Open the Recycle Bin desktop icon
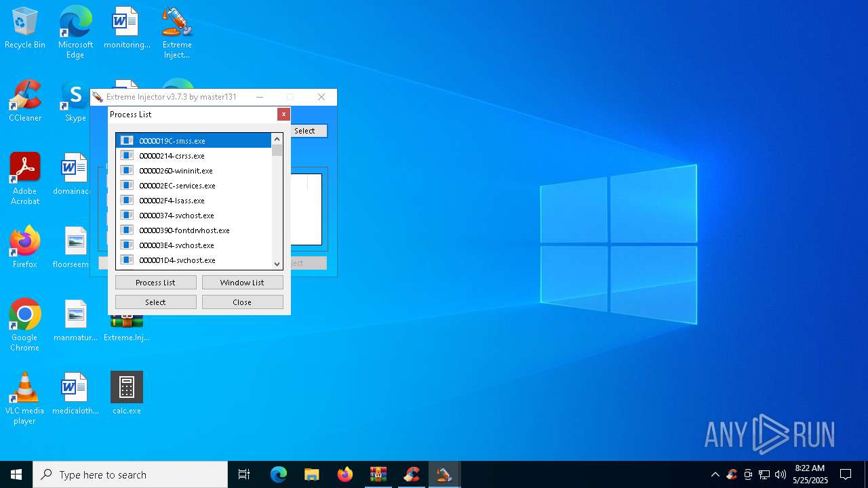Screen dimensions: 868x488 tap(25, 28)
